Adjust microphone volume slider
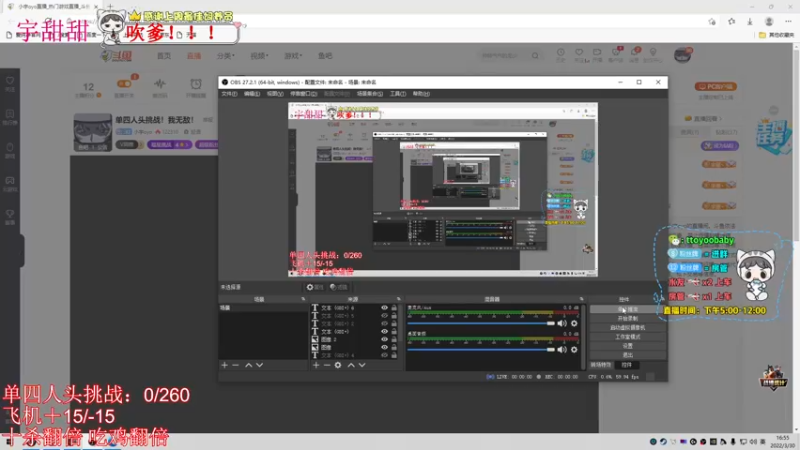 481,323
